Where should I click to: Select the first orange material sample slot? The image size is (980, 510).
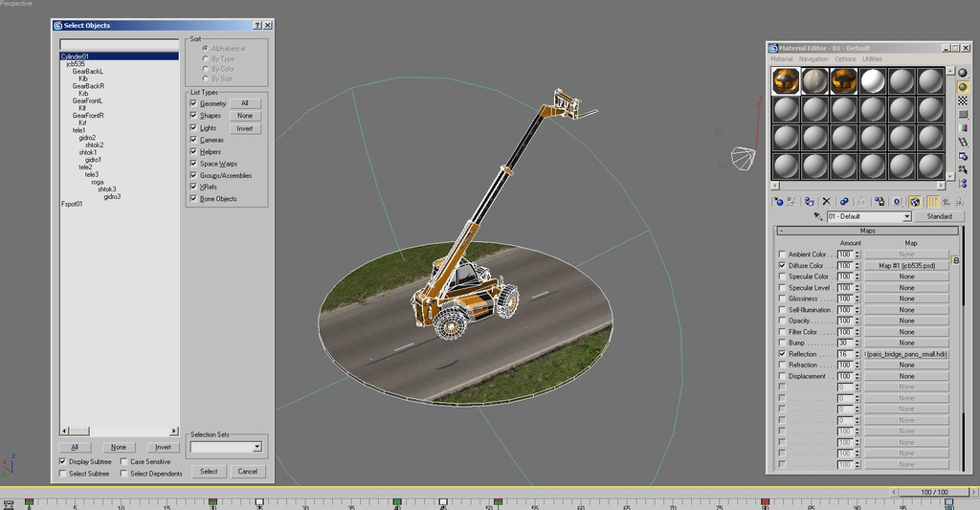(x=786, y=81)
